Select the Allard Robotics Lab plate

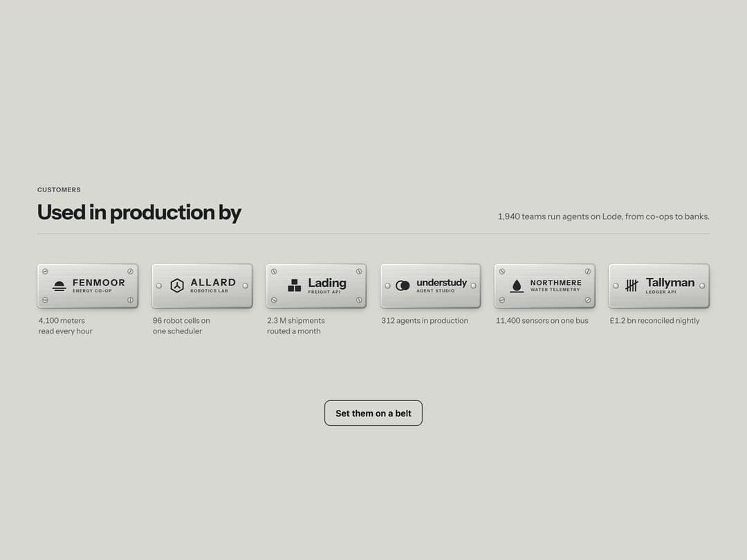(202, 286)
